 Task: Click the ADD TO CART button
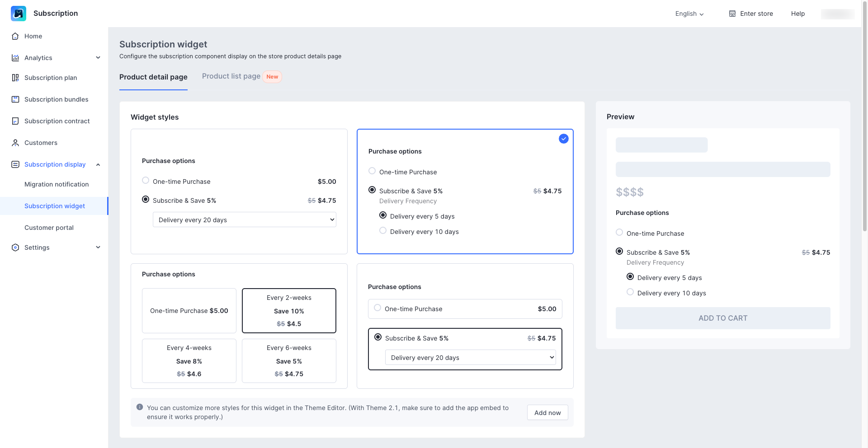tap(722, 318)
